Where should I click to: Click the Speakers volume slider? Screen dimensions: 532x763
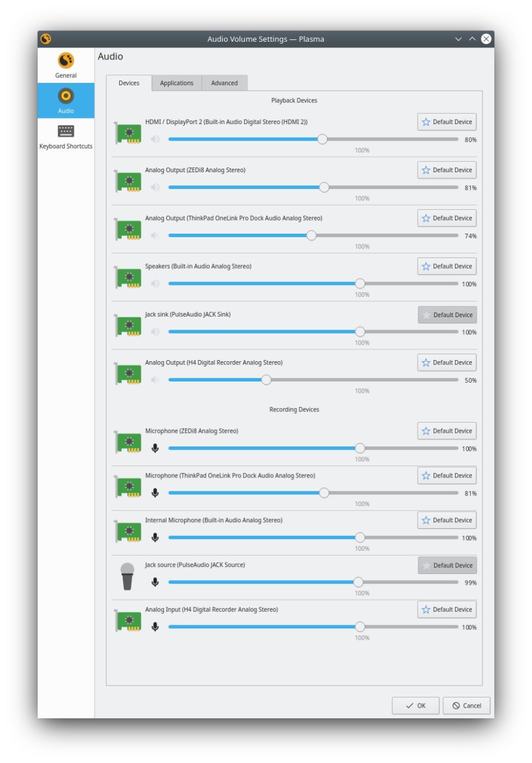coord(313,284)
